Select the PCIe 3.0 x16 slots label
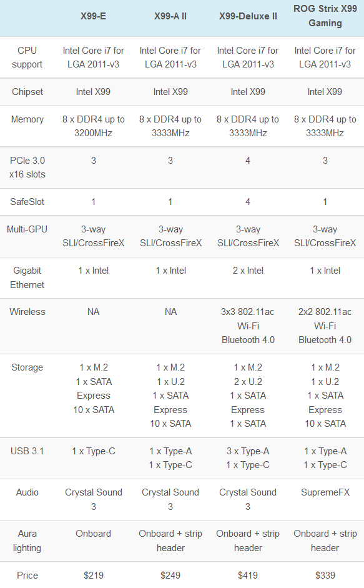The height and width of the screenshot is (588, 364). click(27, 167)
